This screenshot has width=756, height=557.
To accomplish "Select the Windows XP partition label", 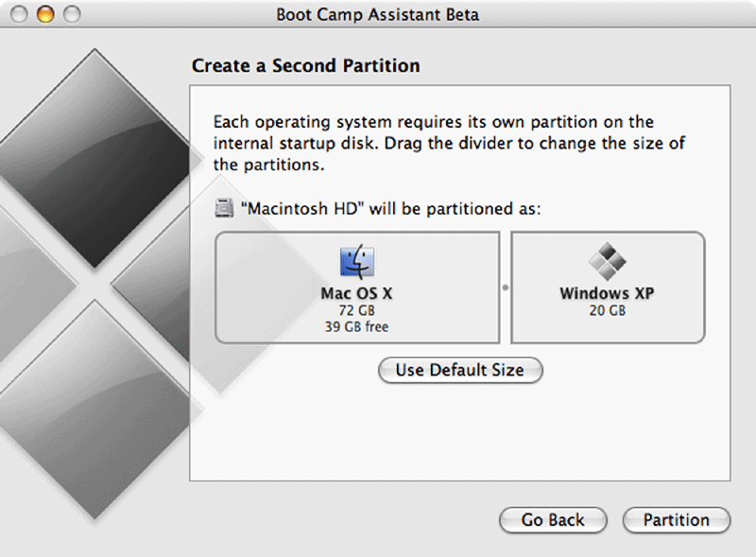I will click(607, 293).
